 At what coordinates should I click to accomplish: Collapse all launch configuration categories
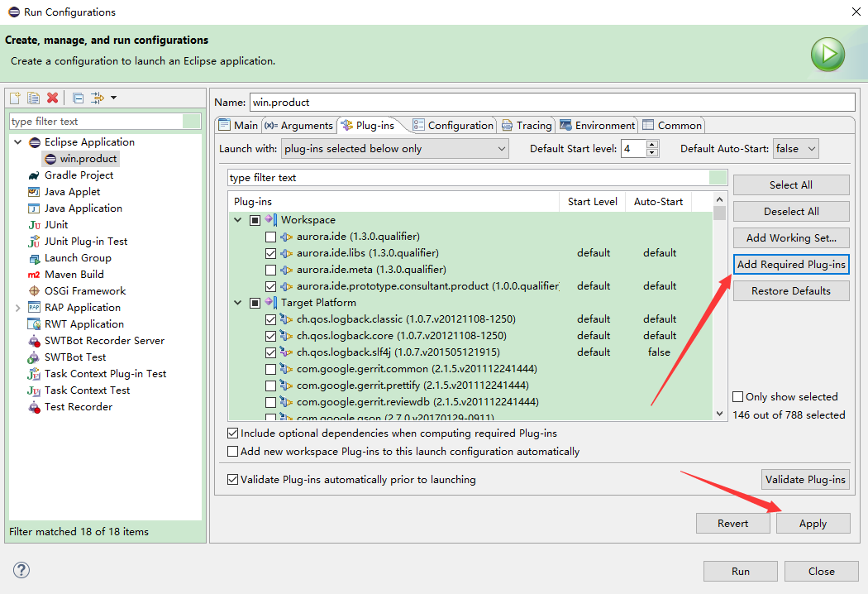coord(77,98)
